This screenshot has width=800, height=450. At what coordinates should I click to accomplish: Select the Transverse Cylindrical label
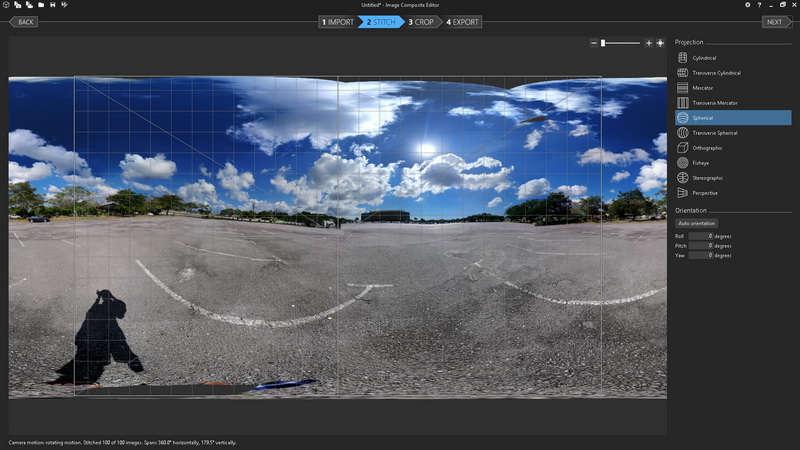[716, 73]
